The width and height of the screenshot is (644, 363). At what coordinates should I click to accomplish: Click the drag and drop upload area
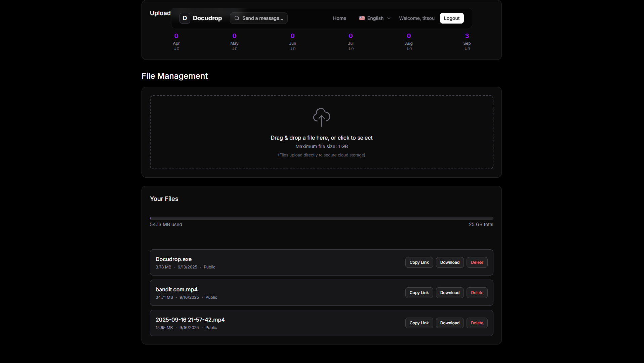(322, 132)
